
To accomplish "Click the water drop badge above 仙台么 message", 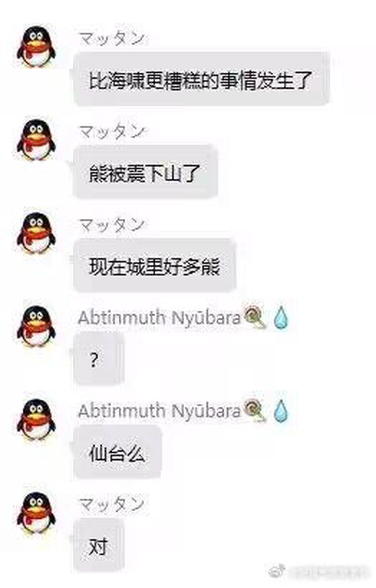I will coord(281,410).
